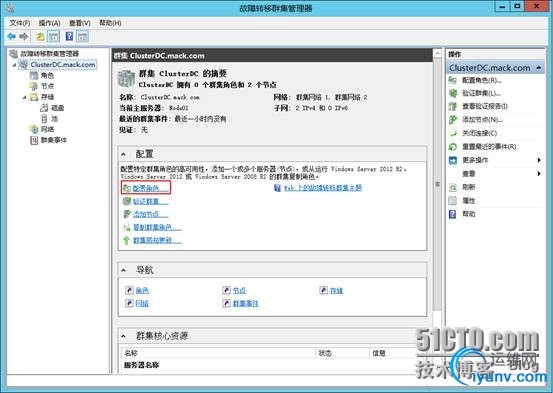Expand the 更多操作 submenu arrow
The image size is (553, 393).
tap(539, 160)
